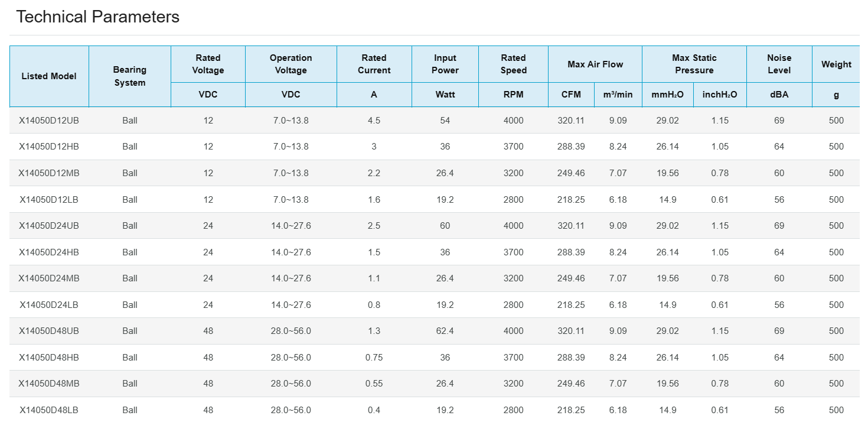868x422 pixels.
Task: Select the Max Static Pressure header
Action: [694, 64]
